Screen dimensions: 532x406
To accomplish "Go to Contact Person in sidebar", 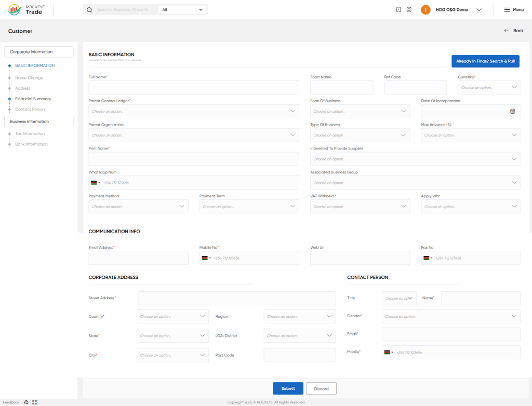I will [30, 109].
